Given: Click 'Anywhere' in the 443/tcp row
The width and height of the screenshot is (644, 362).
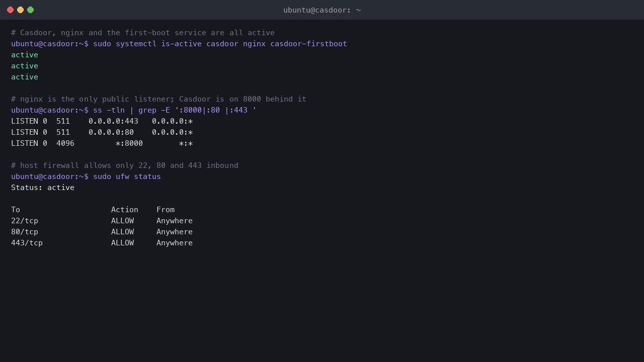Looking at the screenshot, I should pos(175,243).
